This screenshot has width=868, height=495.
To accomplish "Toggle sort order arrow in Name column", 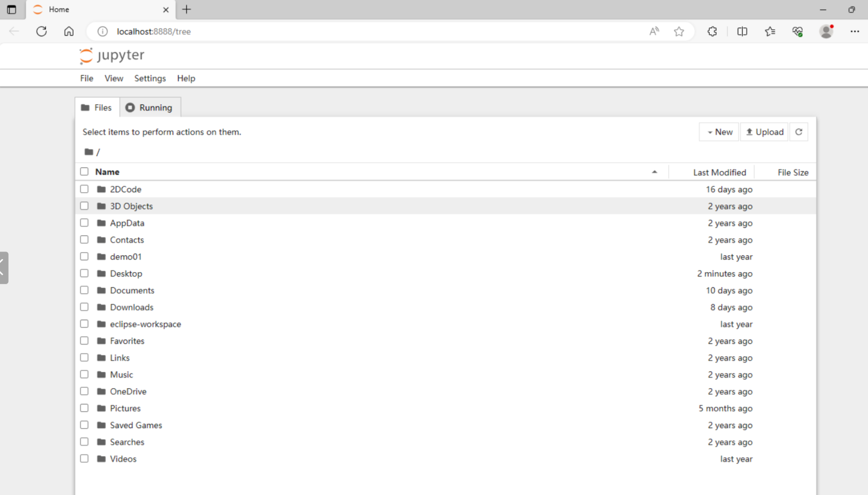I will [654, 172].
